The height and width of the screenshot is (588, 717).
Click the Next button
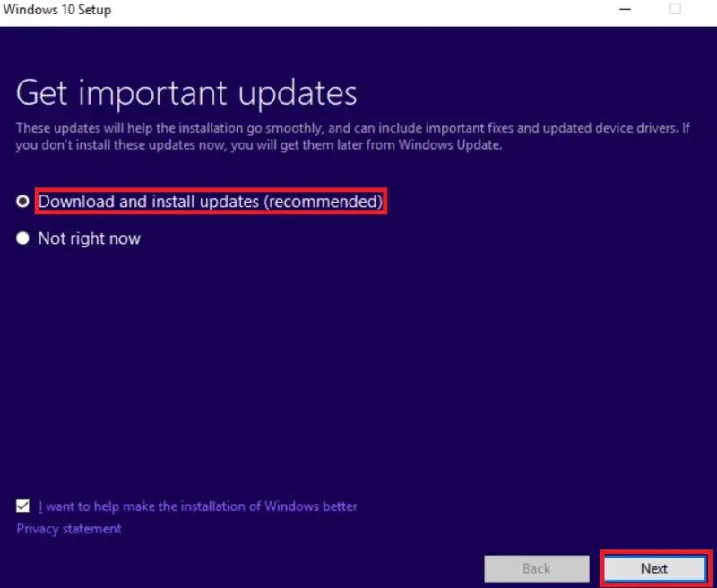click(654, 568)
